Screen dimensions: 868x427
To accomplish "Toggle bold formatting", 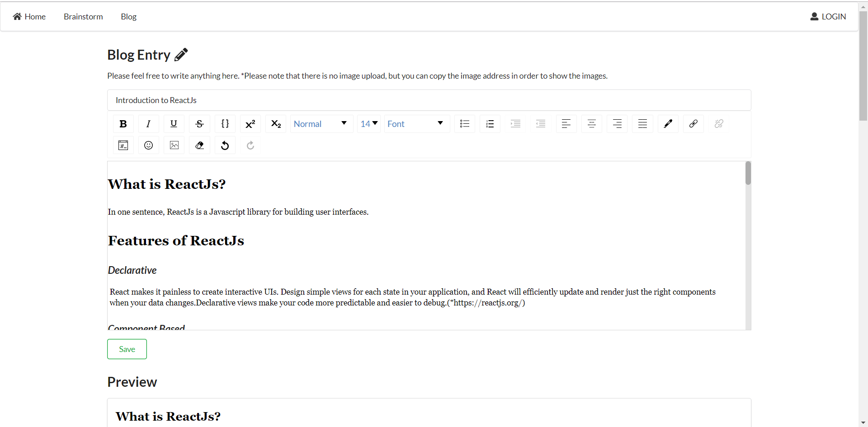I will 123,124.
